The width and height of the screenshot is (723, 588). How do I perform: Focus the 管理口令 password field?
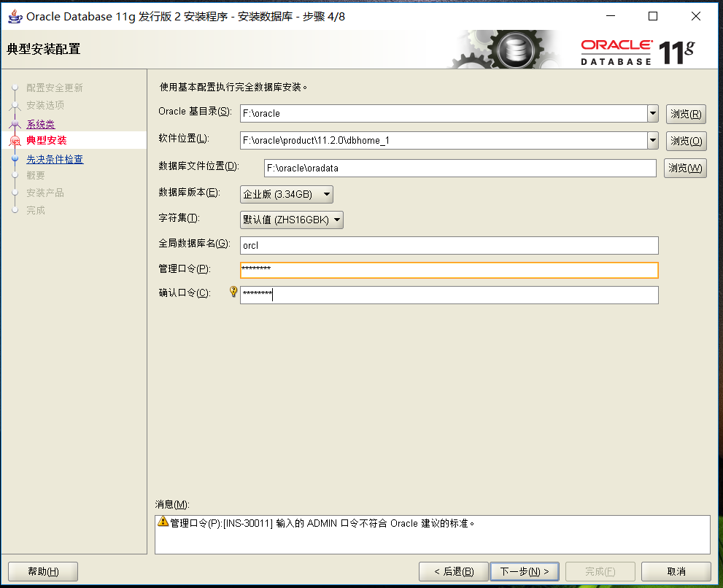click(x=449, y=270)
